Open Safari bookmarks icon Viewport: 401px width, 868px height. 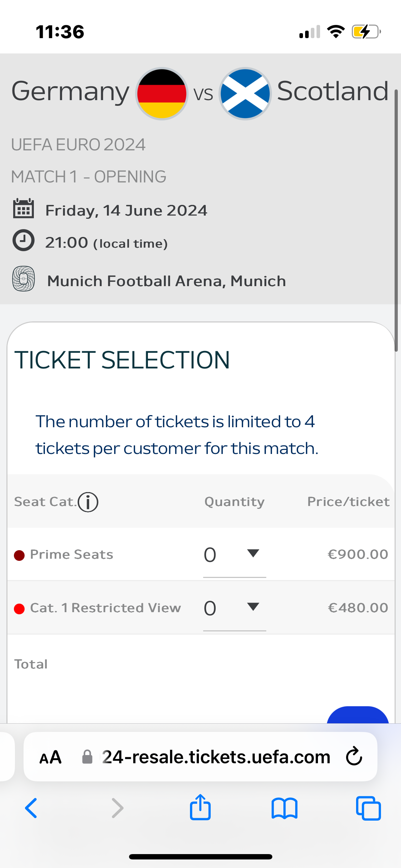[x=284, y=808]
